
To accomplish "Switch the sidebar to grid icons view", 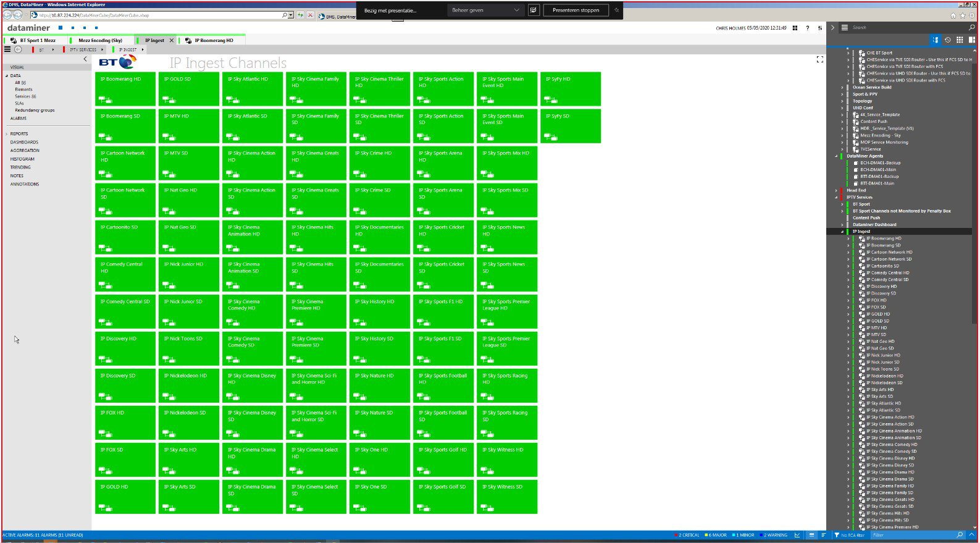I will (x=960, y=40).
